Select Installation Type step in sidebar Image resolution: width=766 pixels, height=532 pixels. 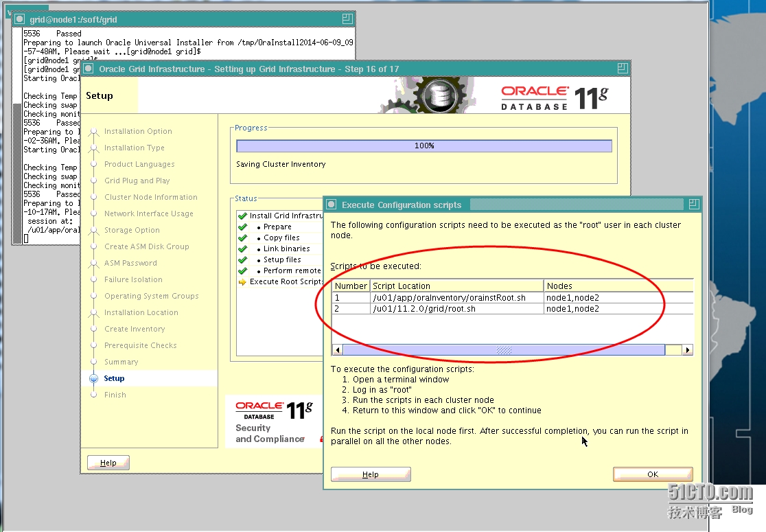click(134, 148)
